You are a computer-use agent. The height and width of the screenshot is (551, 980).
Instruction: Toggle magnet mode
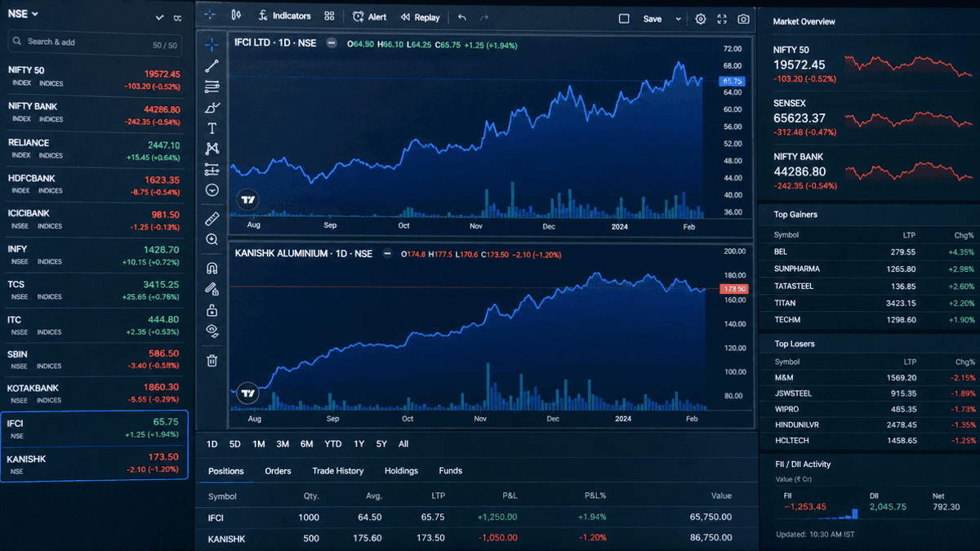(x=212, y=268)
